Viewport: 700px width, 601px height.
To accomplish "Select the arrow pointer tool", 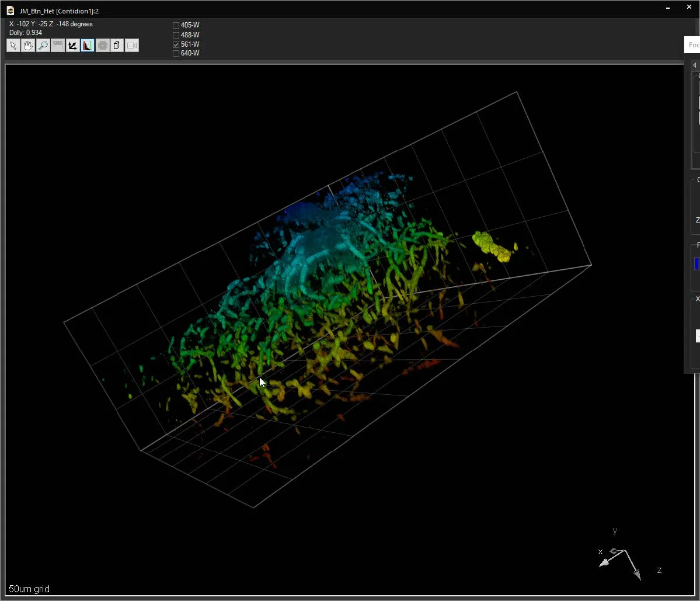I will coord(13,46).
